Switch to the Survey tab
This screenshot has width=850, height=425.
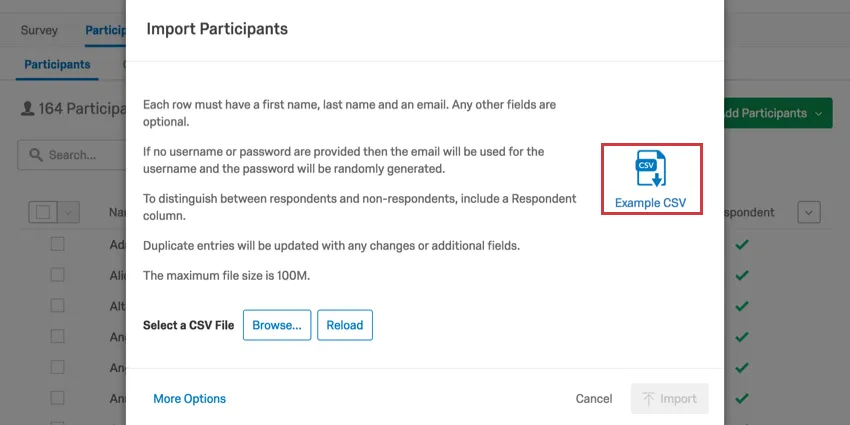click(39, 30)
